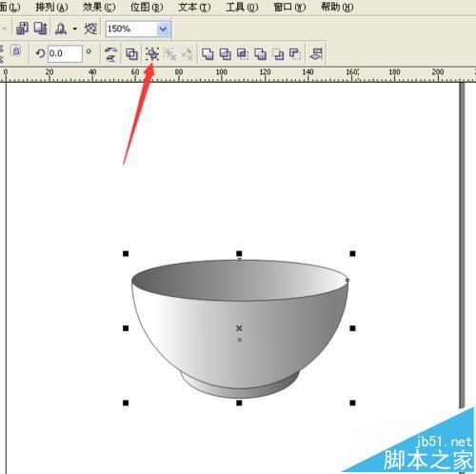Click the Back Minus Front icon
476x474 pixels.
click(x=295, y=54)
